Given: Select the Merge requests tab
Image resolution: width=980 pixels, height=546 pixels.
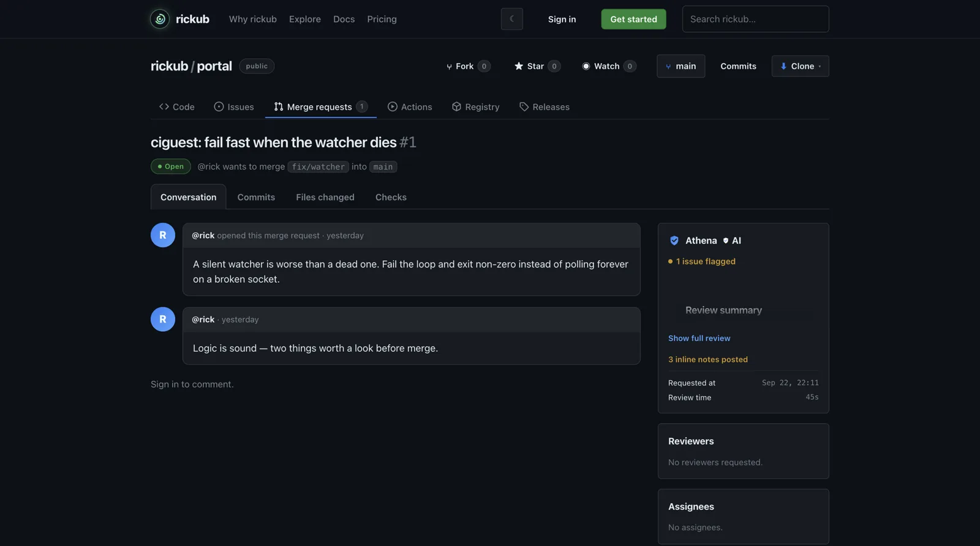Looking at the screenshot, I should pyautogui.click(x=321, y=107).
